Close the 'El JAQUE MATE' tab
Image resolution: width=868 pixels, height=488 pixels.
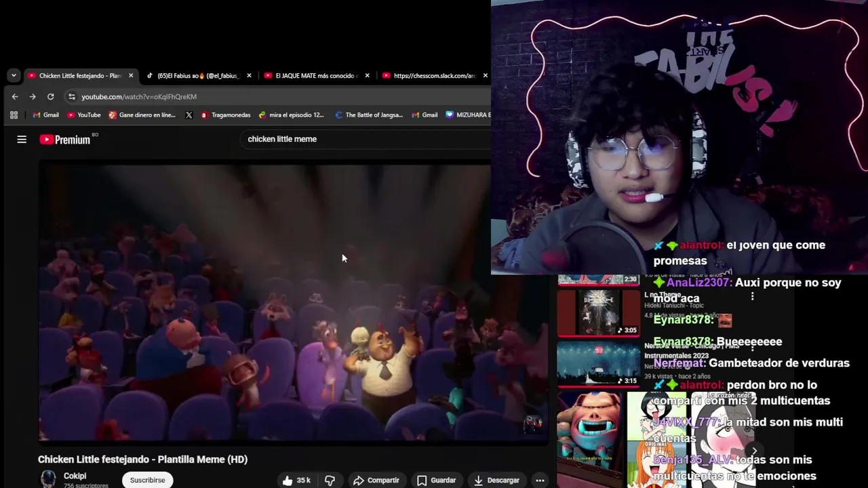pos(367,76)
